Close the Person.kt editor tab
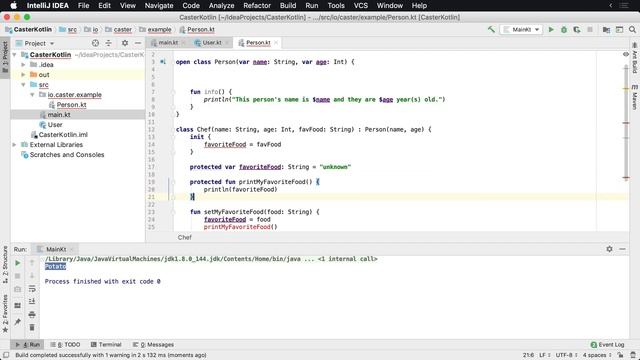Image resolution: width=640 pixels, height=360 pixels. click(276, 42)
